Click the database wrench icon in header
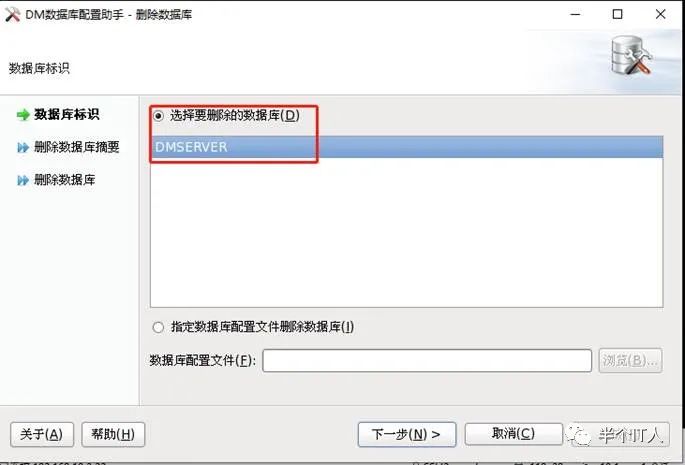685x465 pixels. click(631, 56)
